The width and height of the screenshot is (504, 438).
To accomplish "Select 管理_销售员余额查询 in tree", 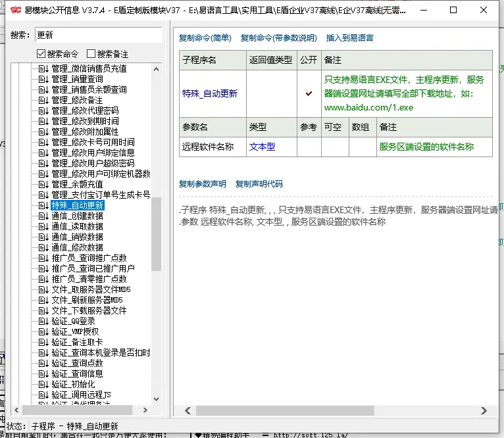I will coord(89,89).
